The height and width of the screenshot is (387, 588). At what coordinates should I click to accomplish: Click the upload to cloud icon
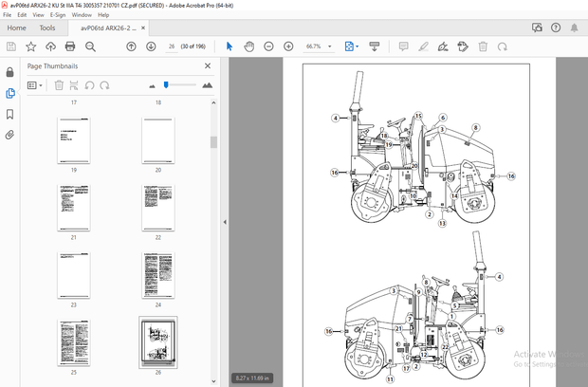tap(50, 46)
